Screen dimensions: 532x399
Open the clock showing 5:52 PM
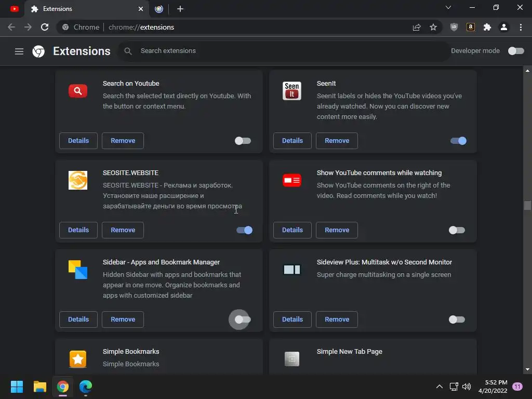493,387
